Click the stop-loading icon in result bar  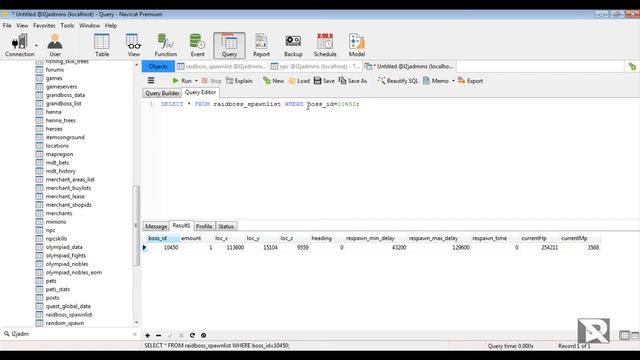(x=203, y=336)
